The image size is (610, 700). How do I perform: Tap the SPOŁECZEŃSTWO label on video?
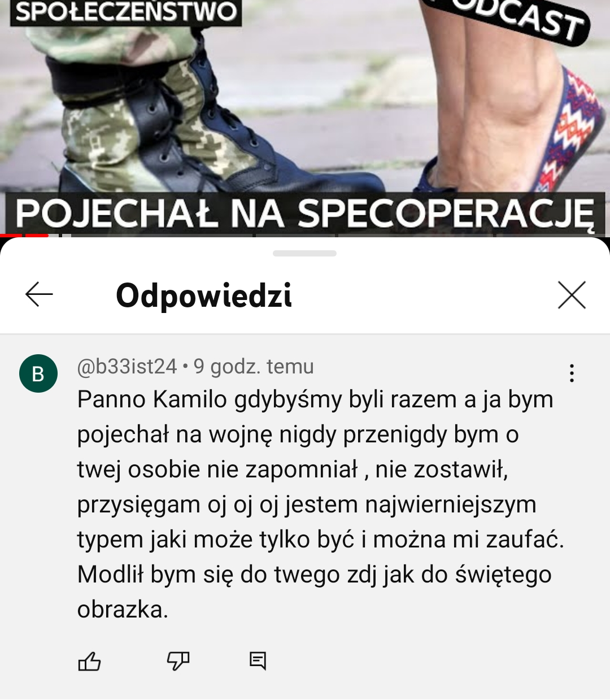[x=126, y=12]
